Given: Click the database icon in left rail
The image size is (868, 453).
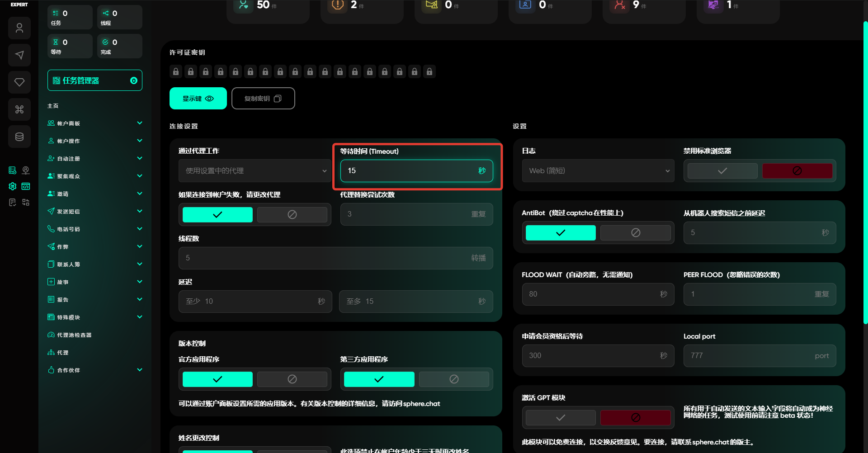Looking at the screenshot, I should click(19, 137).
